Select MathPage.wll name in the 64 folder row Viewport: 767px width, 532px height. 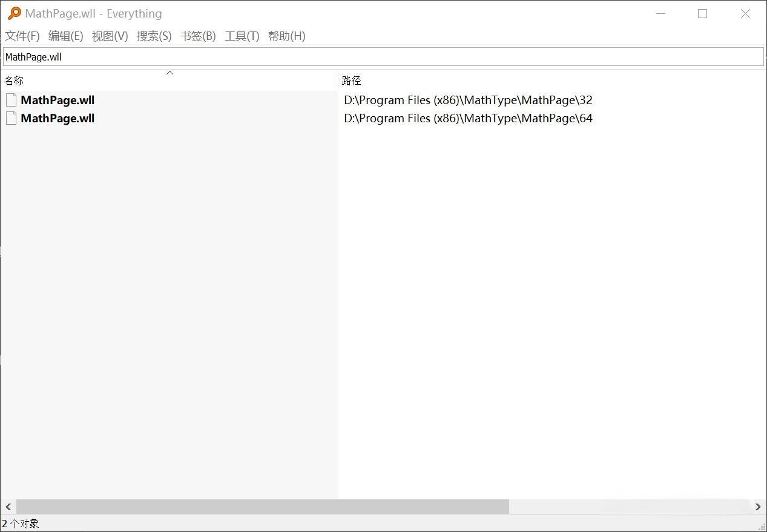(58, 118)
